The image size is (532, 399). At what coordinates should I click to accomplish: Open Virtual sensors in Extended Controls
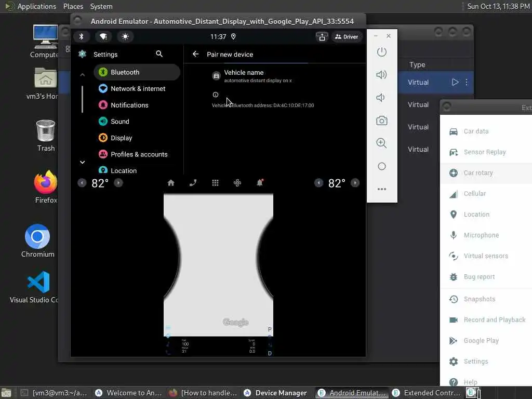pos(486,256)
